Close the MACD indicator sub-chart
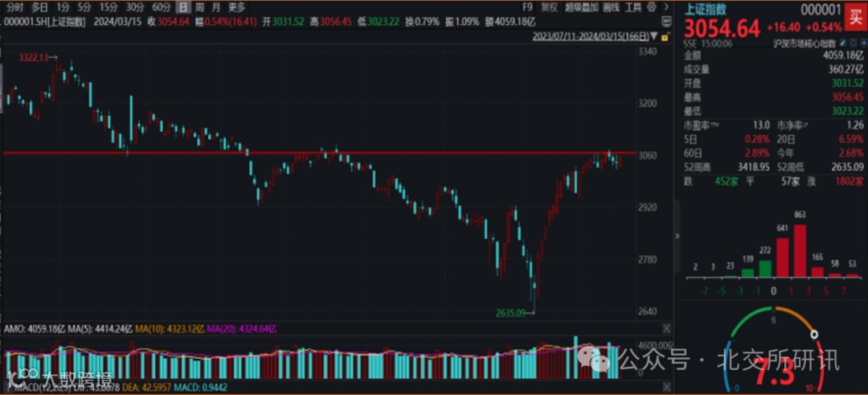The height and width of the screenshot is (395, 868). tap(666, 387)
